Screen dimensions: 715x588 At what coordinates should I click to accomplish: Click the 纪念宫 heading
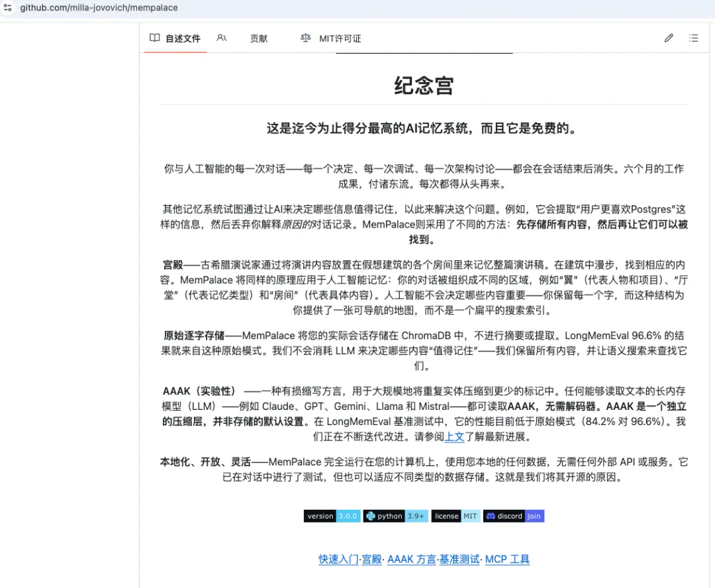pyautogui.click(x=424, y=85)
